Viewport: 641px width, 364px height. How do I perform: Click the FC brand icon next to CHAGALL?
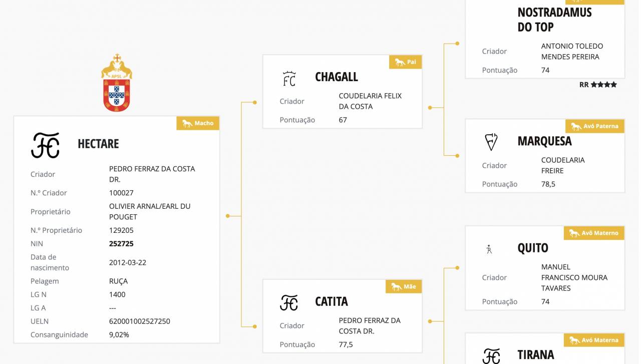[x=289, y=79]
